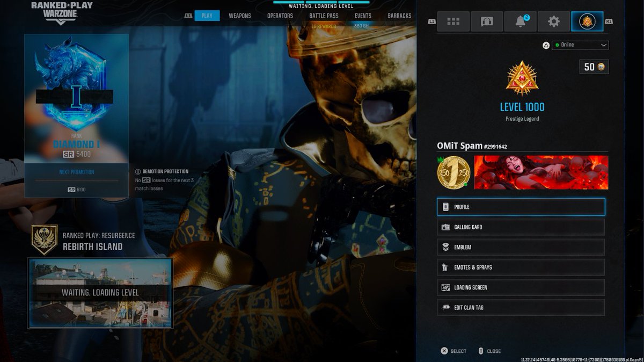644x362 pixels.
Task: Click the Prestige Legend emblem above Level 1000
Action: tap(522, 78)
